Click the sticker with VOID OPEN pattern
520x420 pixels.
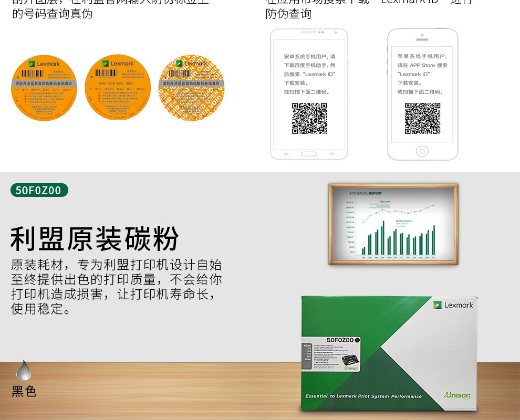tap(191, 88)
